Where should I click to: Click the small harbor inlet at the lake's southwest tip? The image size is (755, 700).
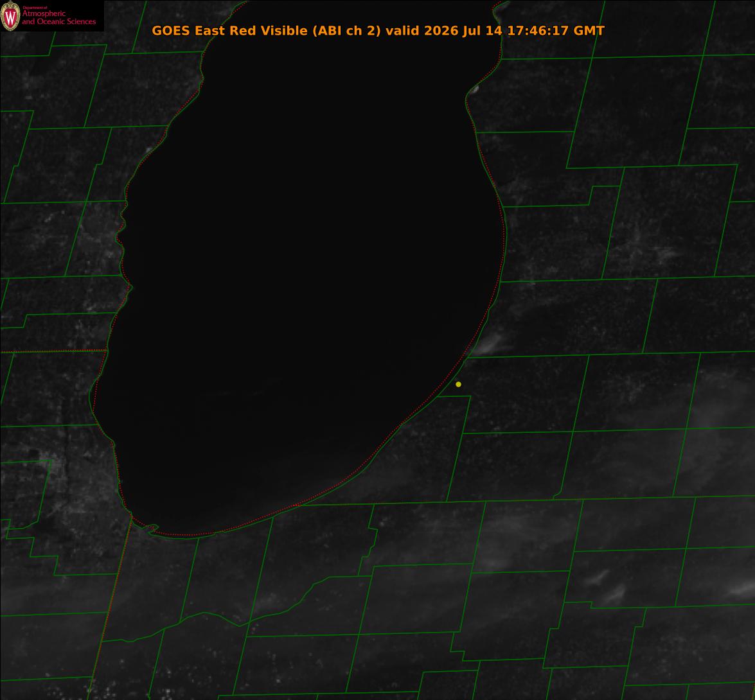[150, 529]
